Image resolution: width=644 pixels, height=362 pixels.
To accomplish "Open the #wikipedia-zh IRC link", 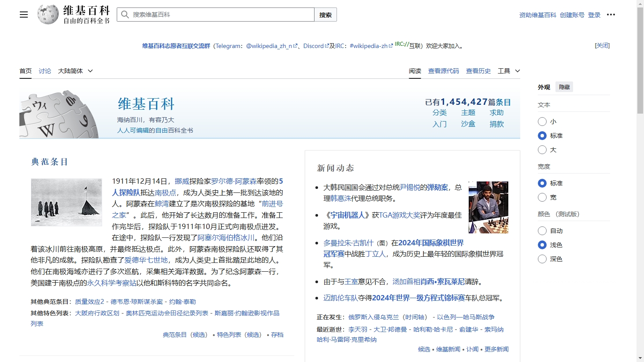I will click(x=371, y=46).
